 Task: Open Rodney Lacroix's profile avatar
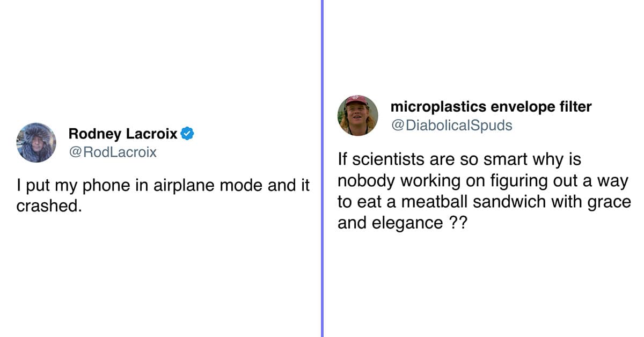tap(36, 143)
